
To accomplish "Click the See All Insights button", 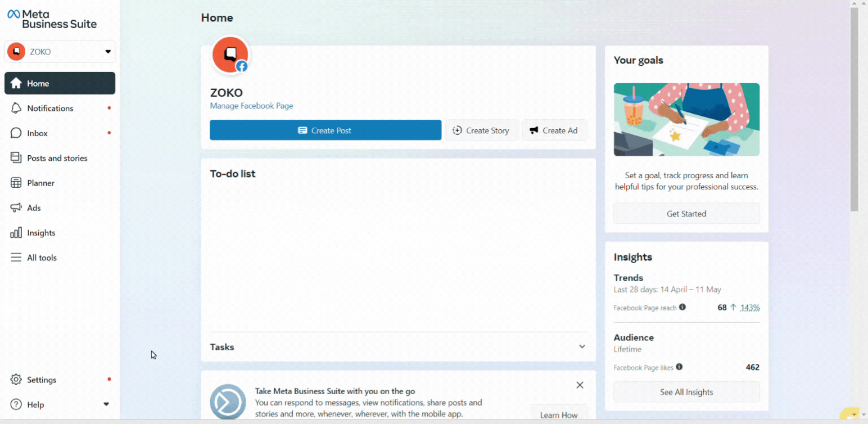I will click(x=686, y=392).
